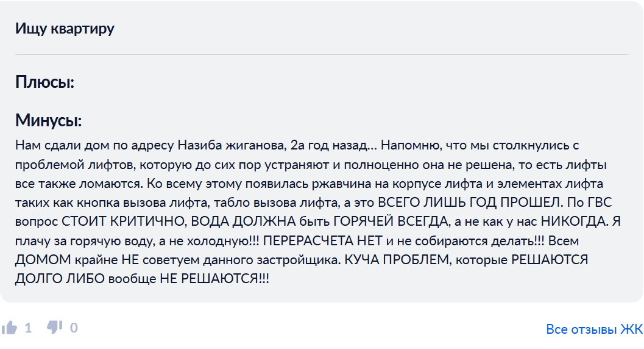Open the 'Все отзывы ЖК' link
The width and height of the screenshot is (644, 349).
click(594, 329)
